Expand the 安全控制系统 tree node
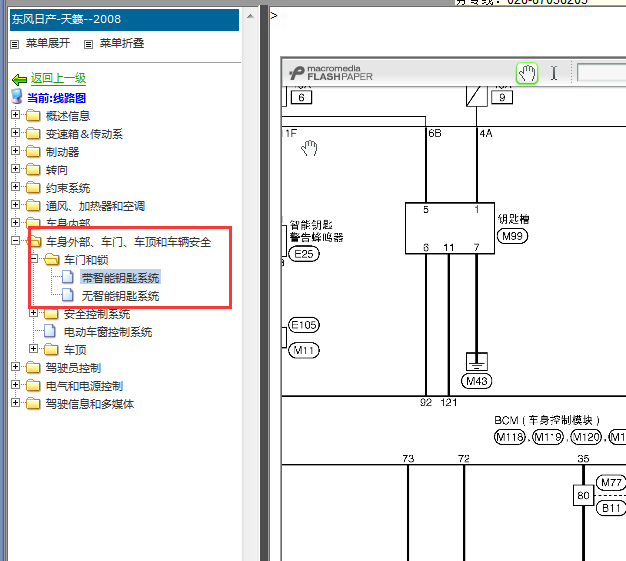The image size is (626, 561). 34,313
